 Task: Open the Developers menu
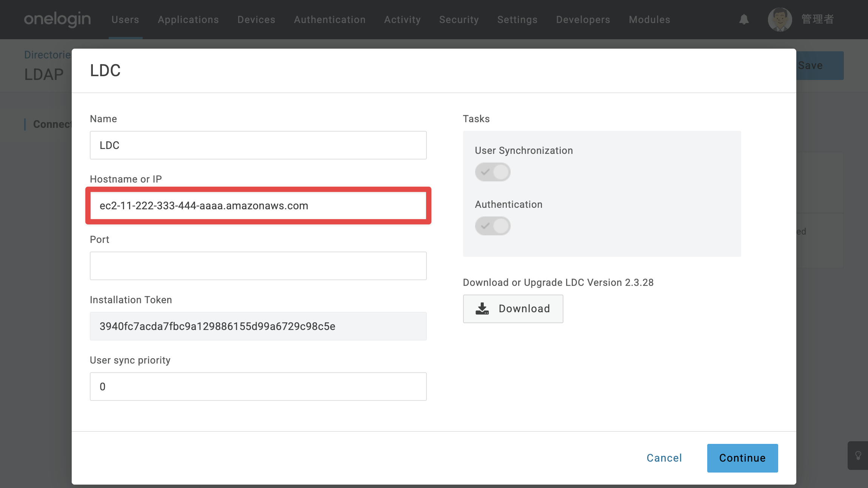(583, 20)
